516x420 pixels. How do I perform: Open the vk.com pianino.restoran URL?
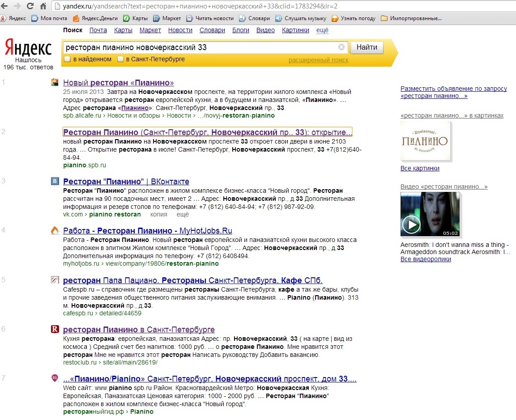tap(102, 214)
